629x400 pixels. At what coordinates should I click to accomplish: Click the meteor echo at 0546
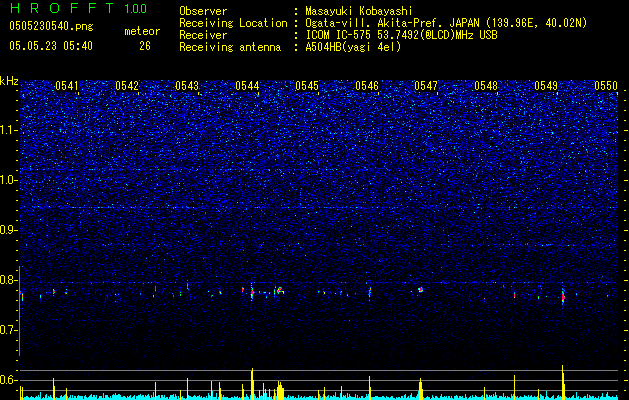click(x=370, y=292)
